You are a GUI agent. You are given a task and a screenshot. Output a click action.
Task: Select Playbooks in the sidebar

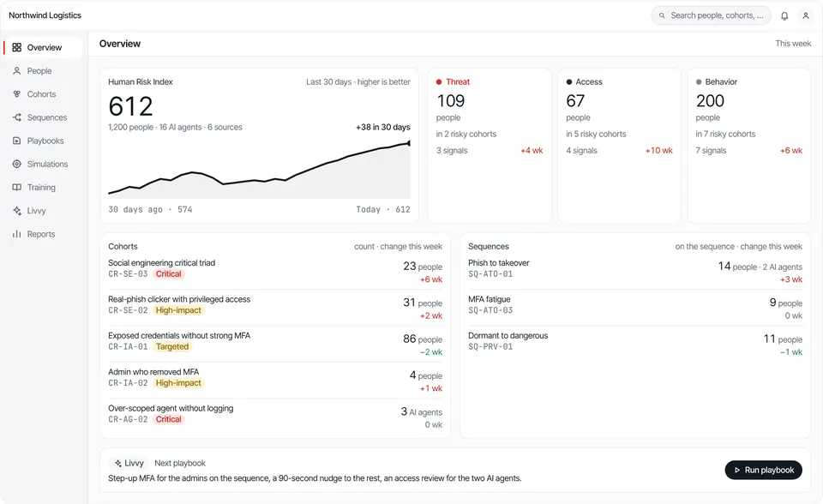(43, 141)
